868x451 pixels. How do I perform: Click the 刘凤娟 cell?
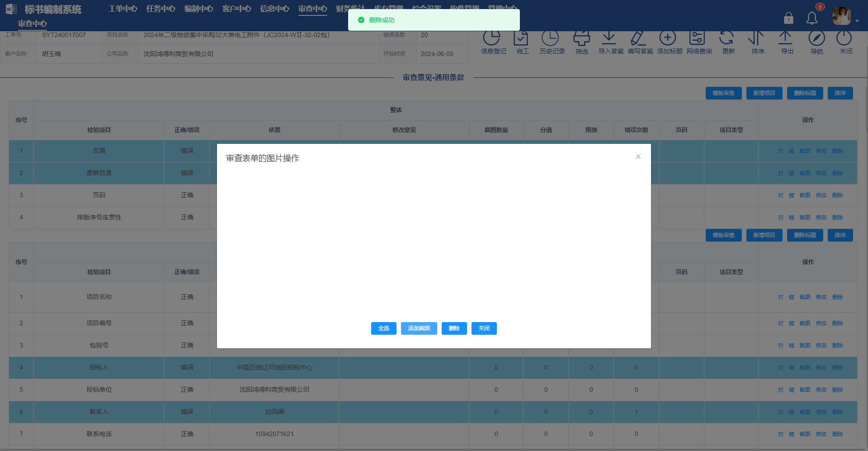point(274,412)
